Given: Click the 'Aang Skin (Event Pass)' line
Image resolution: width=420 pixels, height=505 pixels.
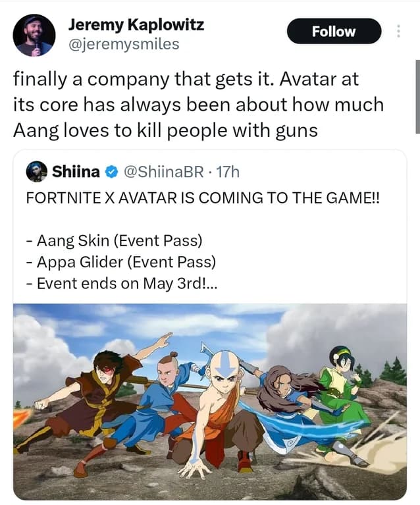Looking at the screenshot, I should pyautogui.click(x=115, y=240).
